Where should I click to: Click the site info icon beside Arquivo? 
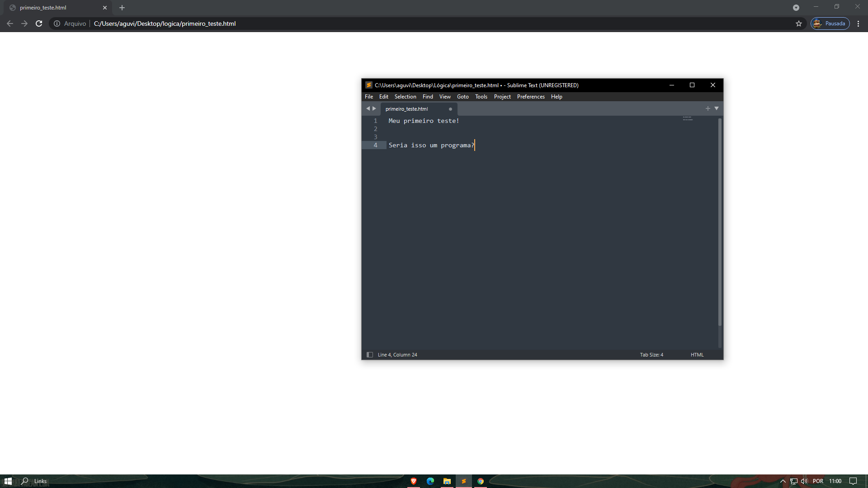pyautogui.click(x=57, y=23)
